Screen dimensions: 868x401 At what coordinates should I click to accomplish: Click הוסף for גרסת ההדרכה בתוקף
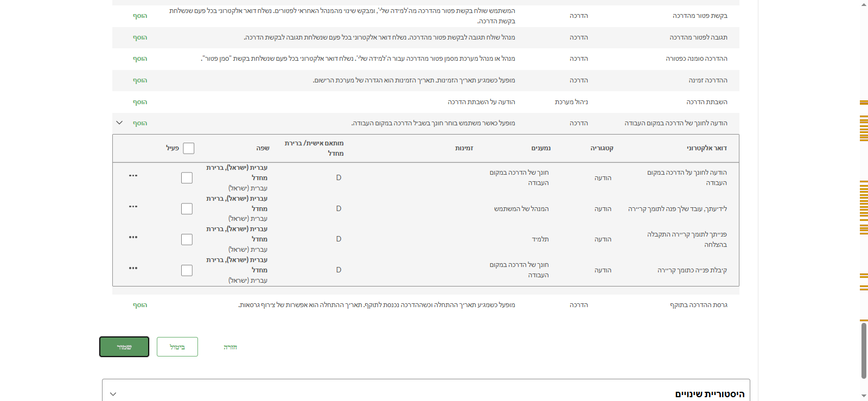point(140,305)
